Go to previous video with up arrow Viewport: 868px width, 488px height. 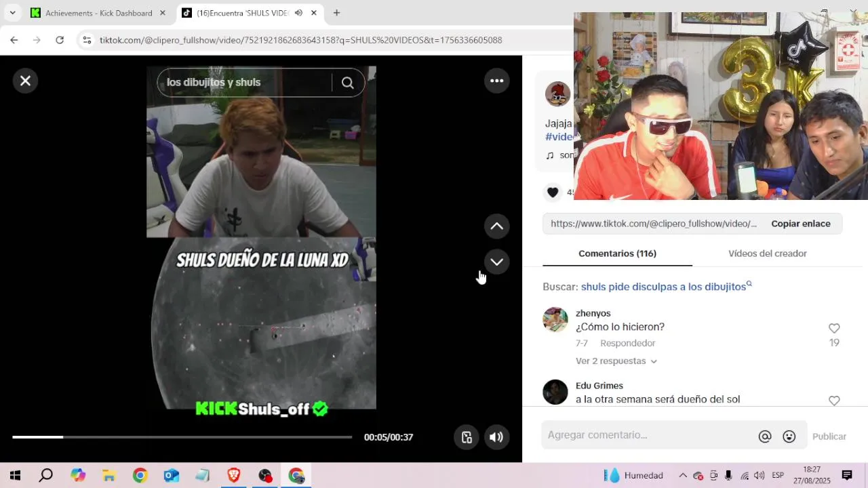pos(497,226)
